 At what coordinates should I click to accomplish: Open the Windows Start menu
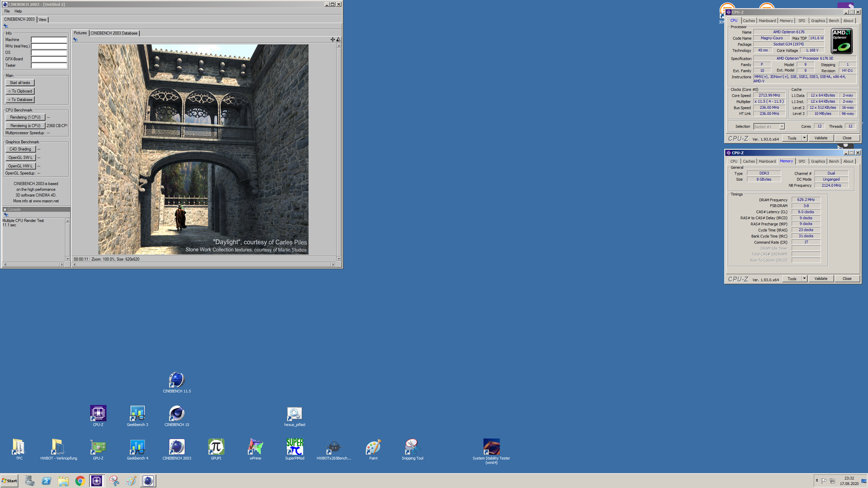tap(9, 481)
